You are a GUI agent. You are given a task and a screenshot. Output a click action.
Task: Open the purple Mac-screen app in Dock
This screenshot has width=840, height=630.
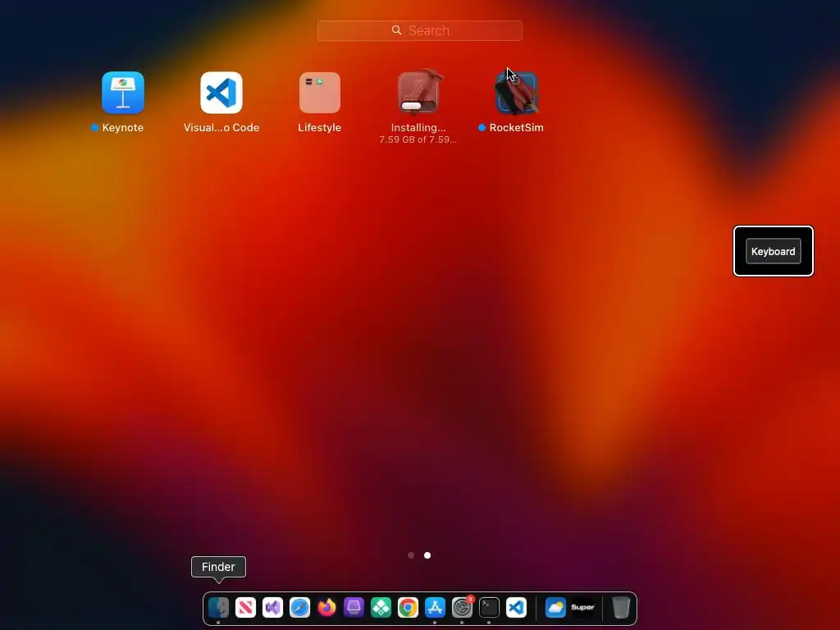tap(354, 608)
